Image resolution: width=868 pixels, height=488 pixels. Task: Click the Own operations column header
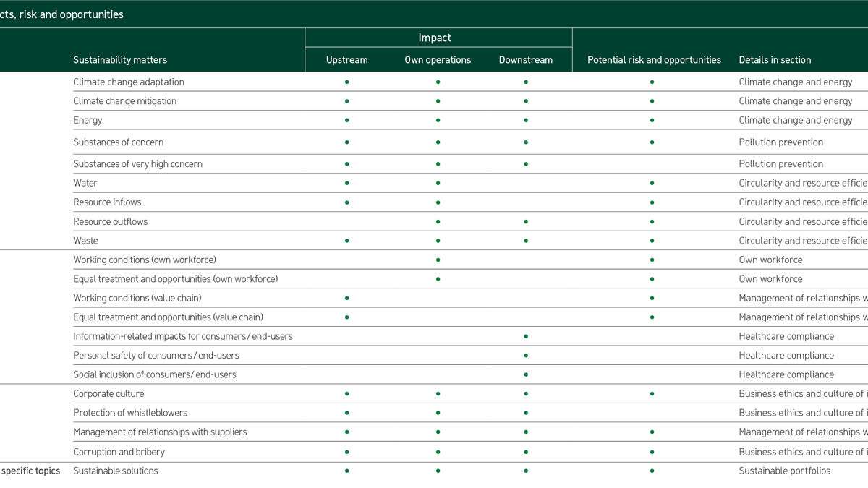(x=438, y=60)
